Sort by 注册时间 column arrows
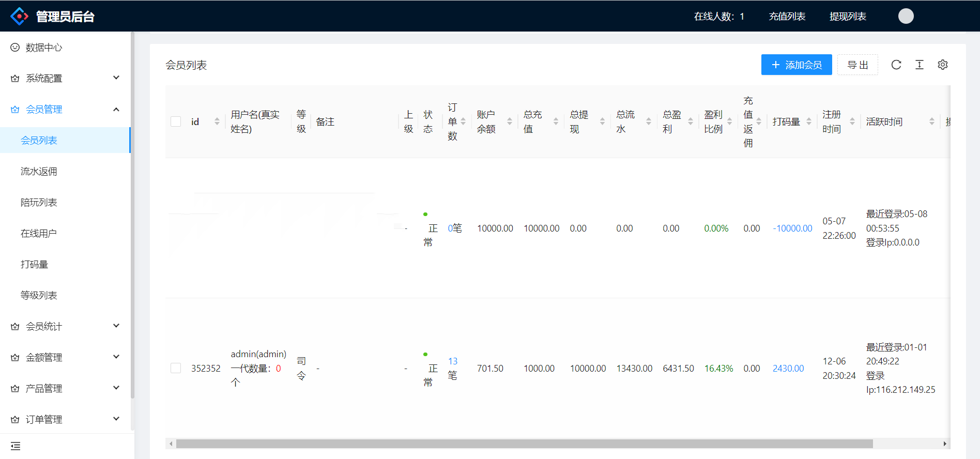 [x=852, y=121]
